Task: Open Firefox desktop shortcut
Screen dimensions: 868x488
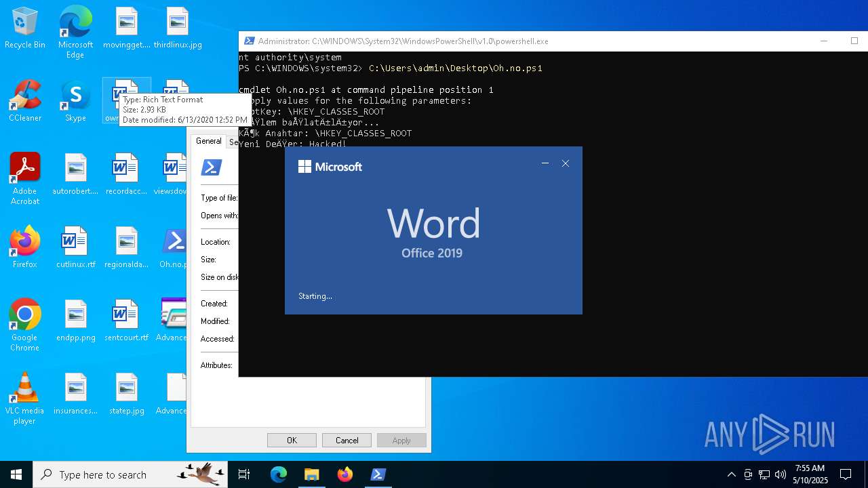Action: point(25,248)
